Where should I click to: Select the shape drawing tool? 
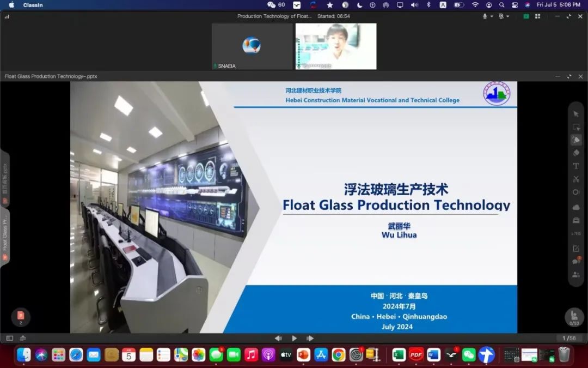pos(576,192)
